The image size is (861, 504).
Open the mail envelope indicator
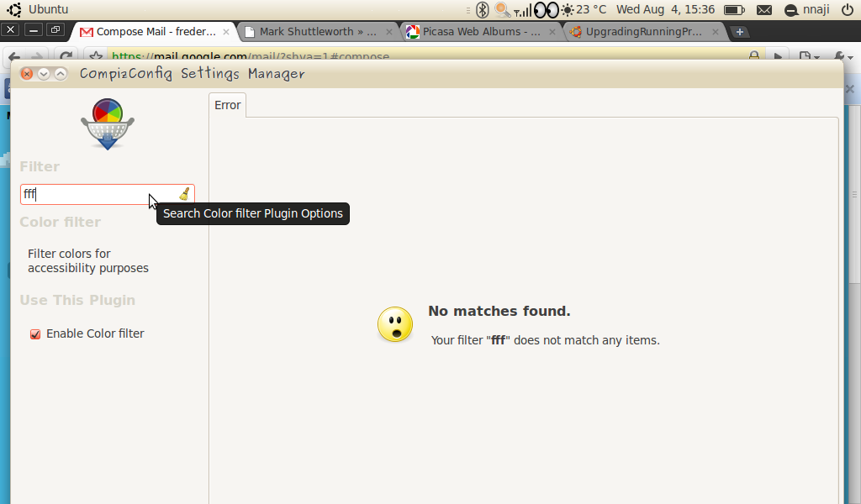763,10
